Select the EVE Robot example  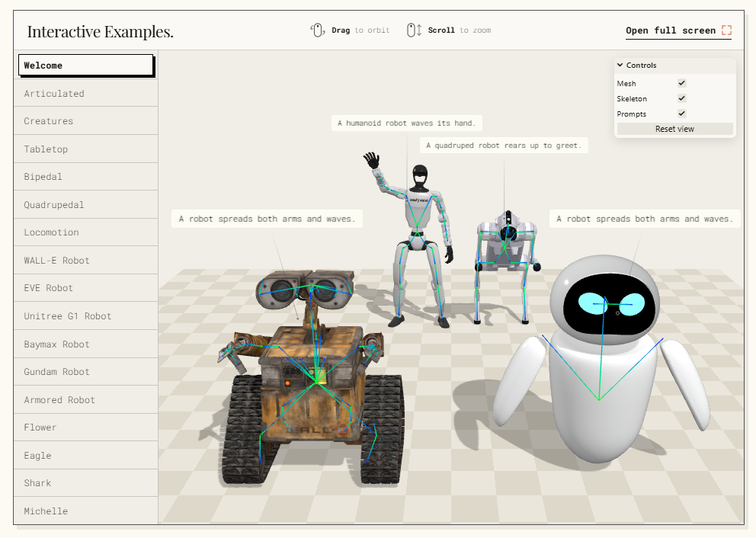(x=86, y=288)
